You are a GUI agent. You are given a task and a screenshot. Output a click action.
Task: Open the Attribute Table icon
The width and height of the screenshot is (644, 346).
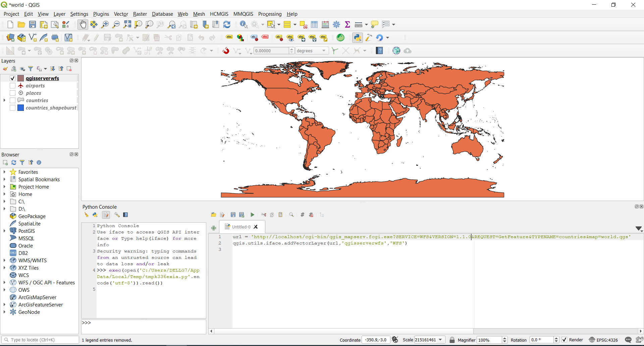314,24
